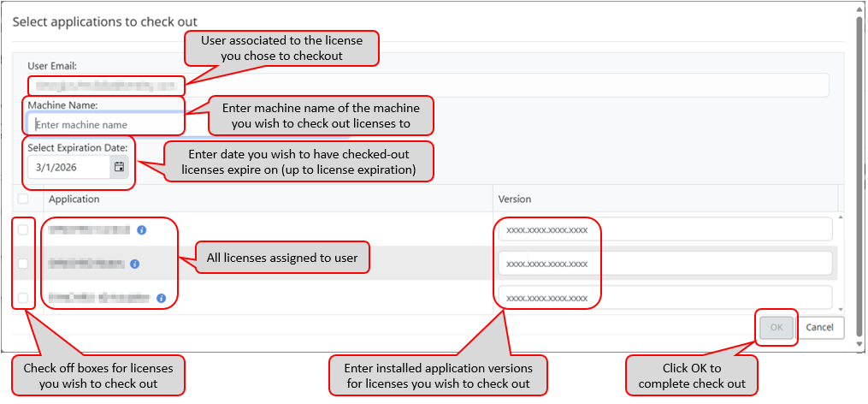Click info icon beside third application
Viewport: 868px width, 404px height.
coord(161,298)
